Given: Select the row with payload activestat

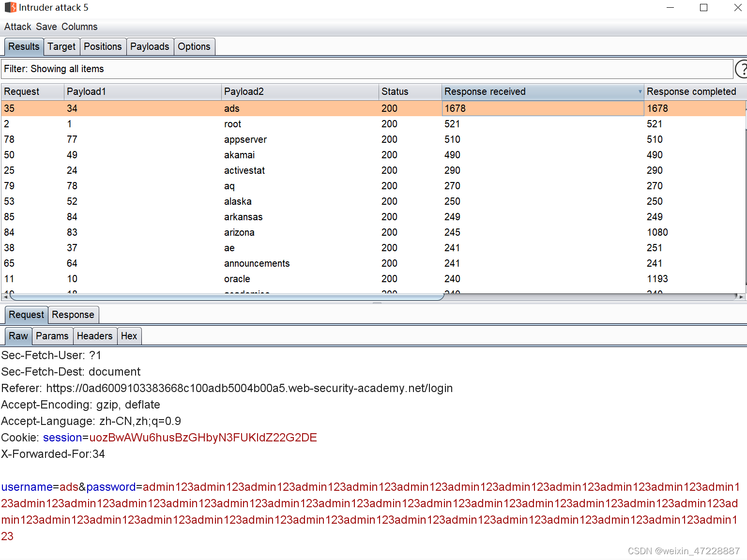Looking at the screenshot, I should pyautogui.click(x=373, y=170).
